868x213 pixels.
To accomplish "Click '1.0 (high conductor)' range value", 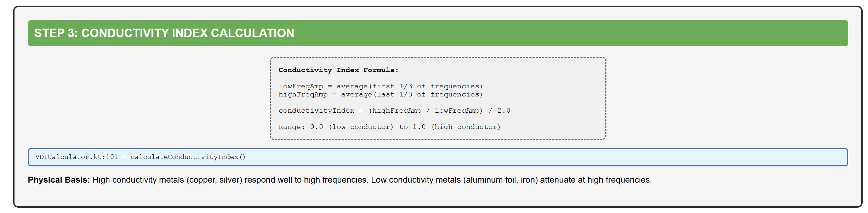I will [456, 127].
